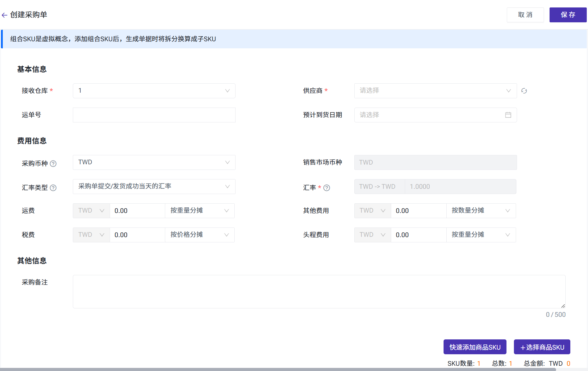Click the help icon beside 汇率
This screenshot has height=371, width=588.
(327, 188)
